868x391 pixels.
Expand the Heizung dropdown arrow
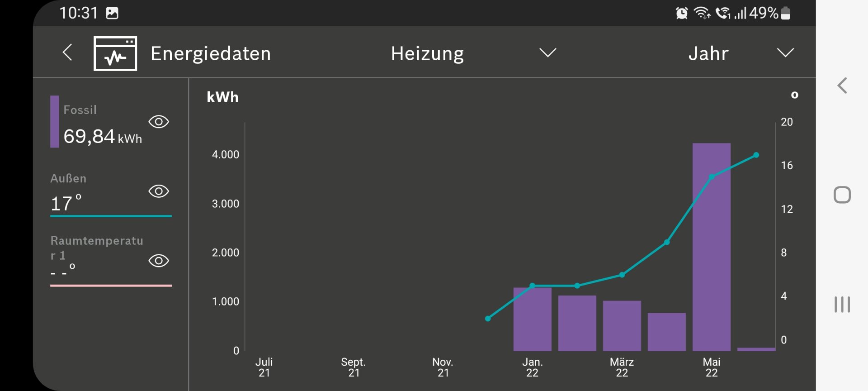tap(547, 53)
